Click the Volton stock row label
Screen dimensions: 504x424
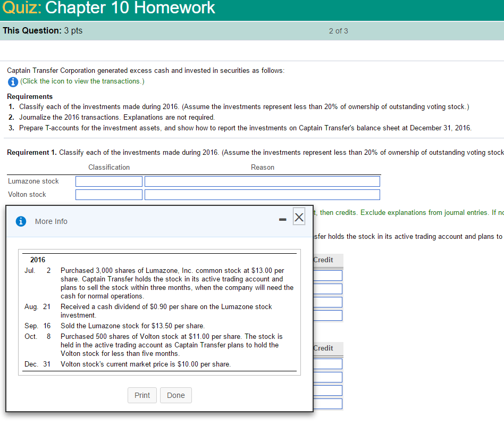27,194
